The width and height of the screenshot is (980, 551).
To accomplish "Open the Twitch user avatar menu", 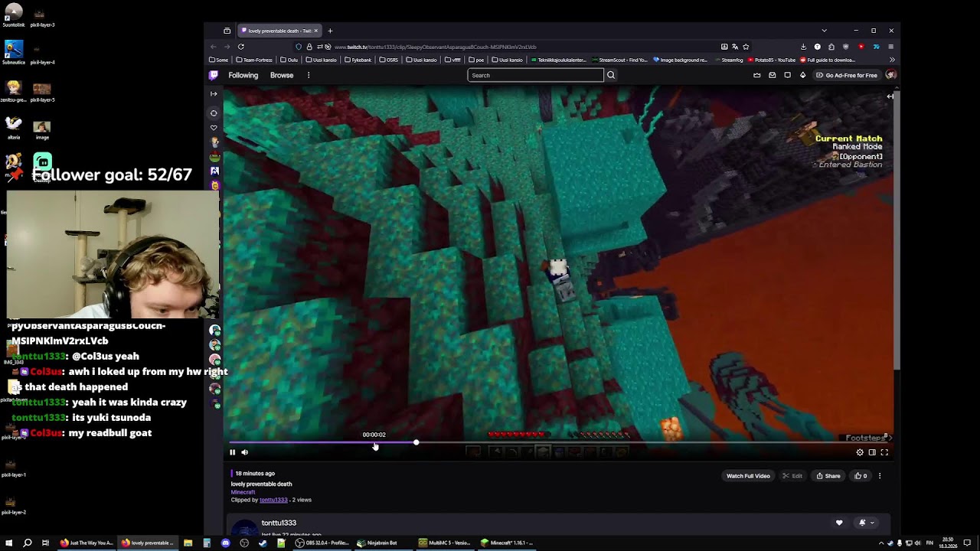I will coord(891,75).
